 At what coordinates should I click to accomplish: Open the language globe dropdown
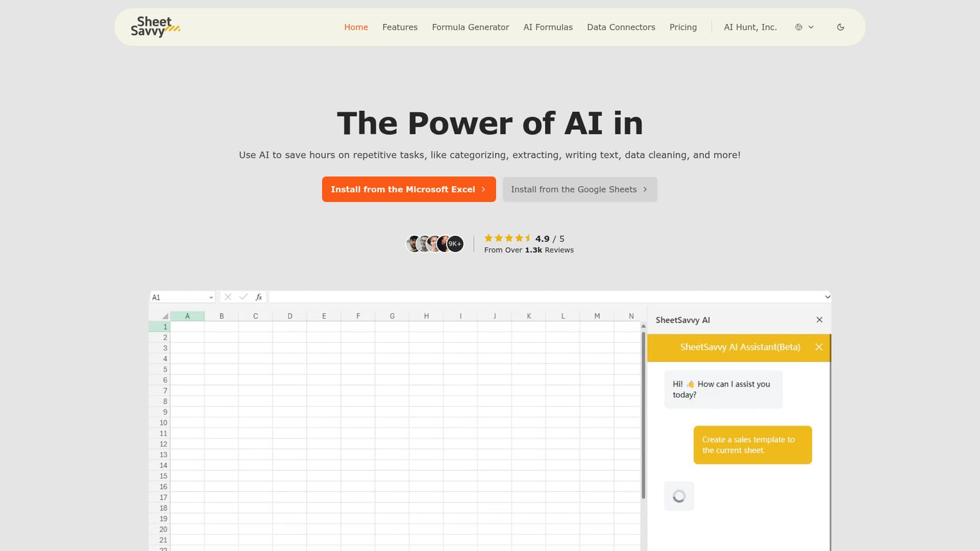pos(804,27)
